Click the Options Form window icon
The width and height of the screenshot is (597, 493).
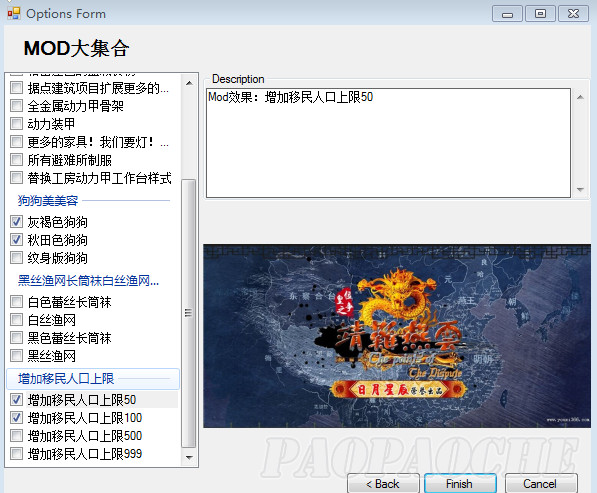(x=14, y=13)
